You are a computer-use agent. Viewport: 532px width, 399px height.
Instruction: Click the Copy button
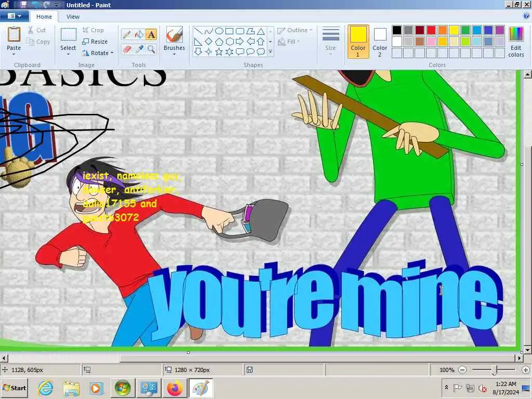38,42
